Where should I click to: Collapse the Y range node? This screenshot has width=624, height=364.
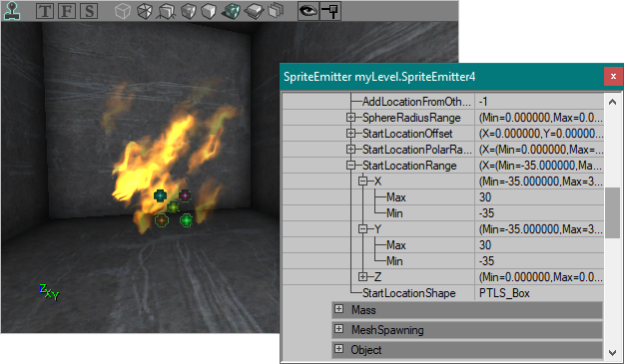(x=362, y=229)
